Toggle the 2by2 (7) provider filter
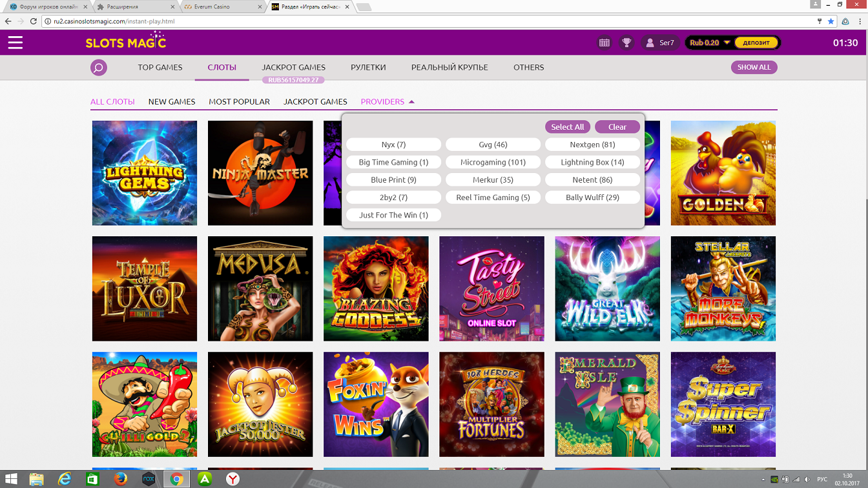The height and width of the screenshot is (488, 868). click(x=393, y=197)
